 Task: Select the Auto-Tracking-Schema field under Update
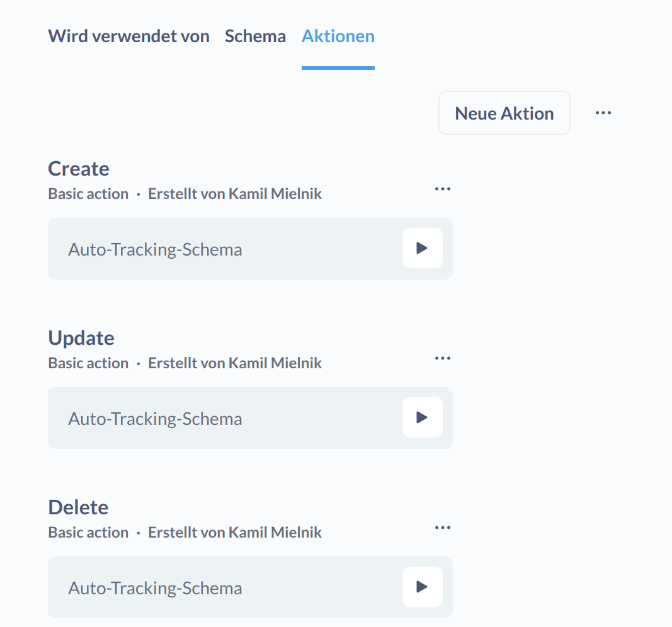155,418
